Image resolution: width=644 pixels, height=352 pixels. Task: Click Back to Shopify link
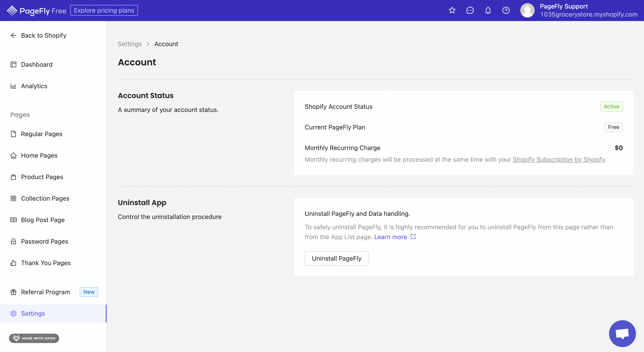[x=43, y=35]
